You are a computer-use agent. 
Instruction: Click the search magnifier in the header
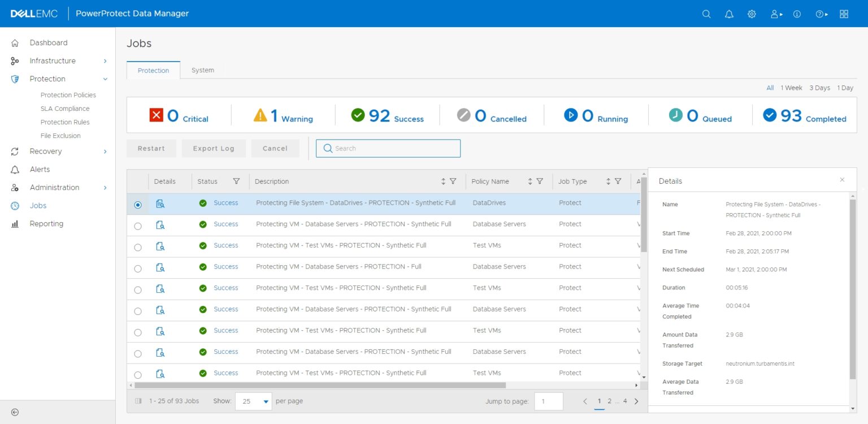pos(706,14)
